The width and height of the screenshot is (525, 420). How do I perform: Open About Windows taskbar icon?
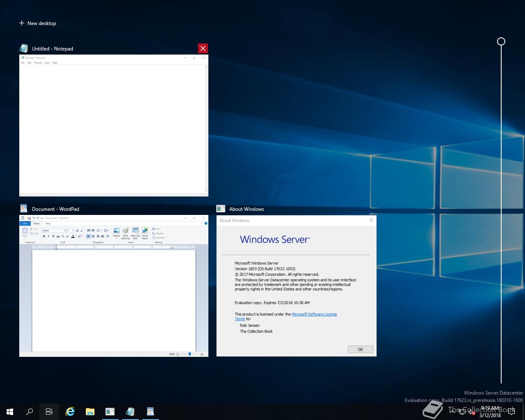point(110,412)
